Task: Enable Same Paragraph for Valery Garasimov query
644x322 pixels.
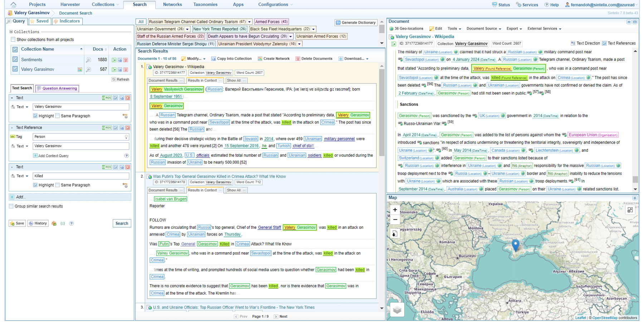Action: [58, 116]
